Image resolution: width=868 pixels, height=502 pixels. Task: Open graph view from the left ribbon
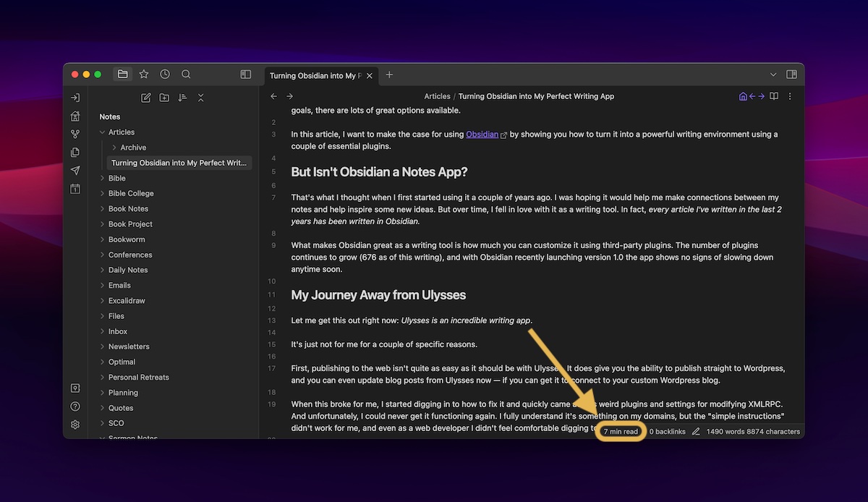pos(75,134)
